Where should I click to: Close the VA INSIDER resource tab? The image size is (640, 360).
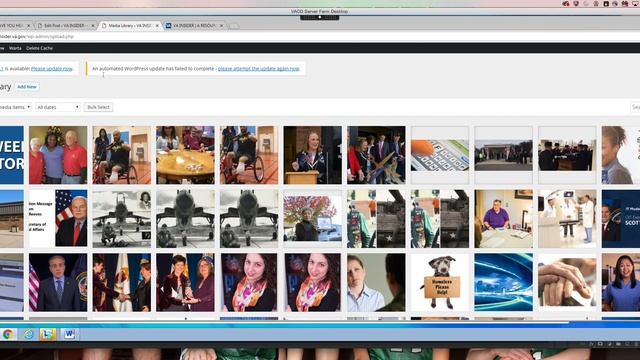point(221,25)
